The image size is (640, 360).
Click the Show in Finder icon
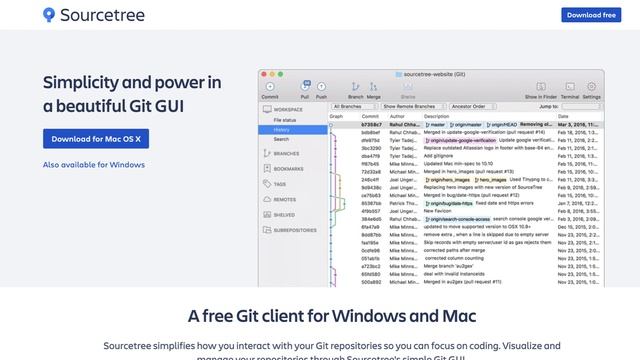[541, 87]
